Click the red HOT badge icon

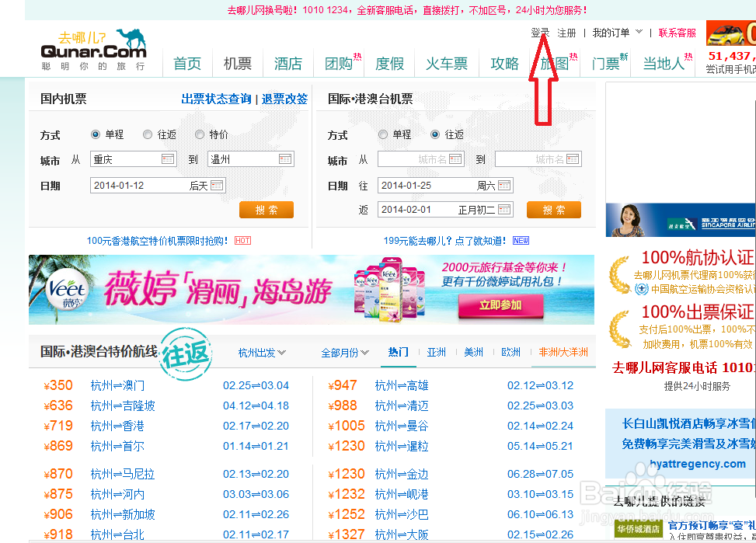pos(242,241)
